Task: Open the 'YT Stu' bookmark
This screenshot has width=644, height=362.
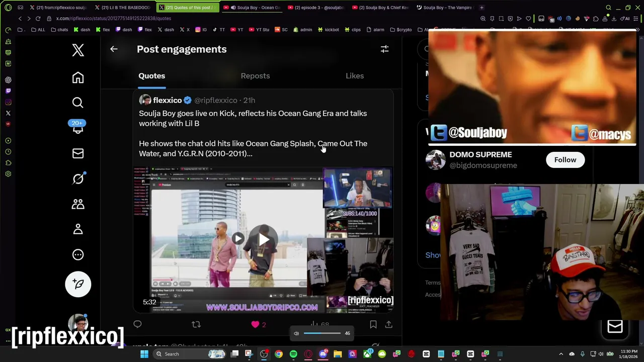Action: (259, 30)
